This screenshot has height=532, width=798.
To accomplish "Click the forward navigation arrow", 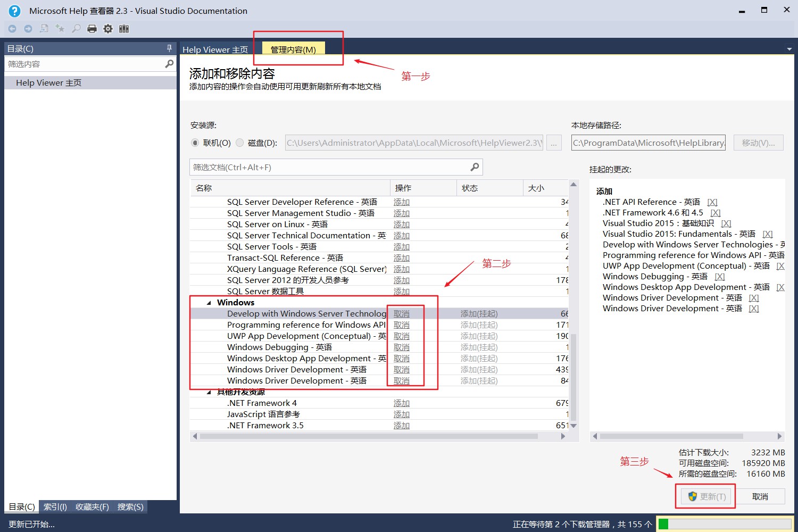I will 28,28.
